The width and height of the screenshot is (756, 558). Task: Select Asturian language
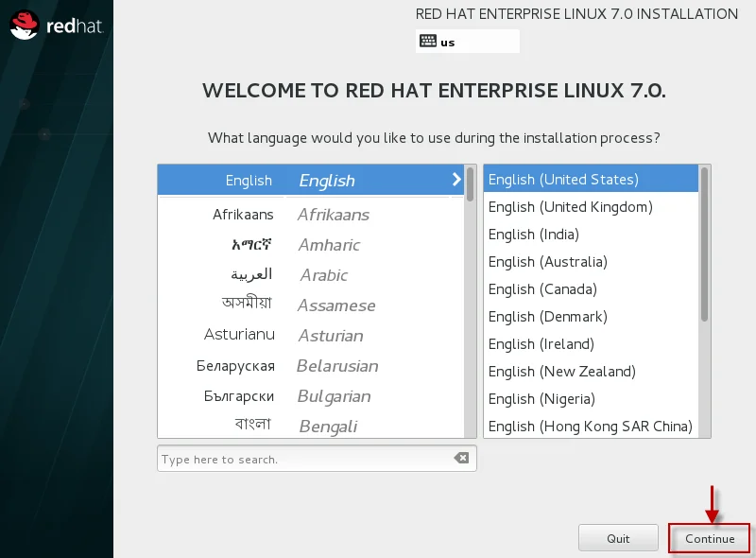tap(311, 336)
